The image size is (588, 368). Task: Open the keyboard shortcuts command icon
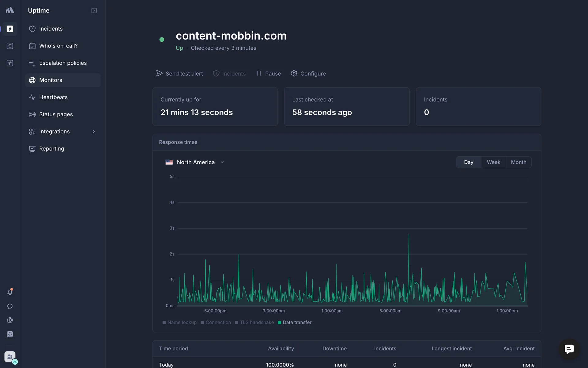[10, 334]
